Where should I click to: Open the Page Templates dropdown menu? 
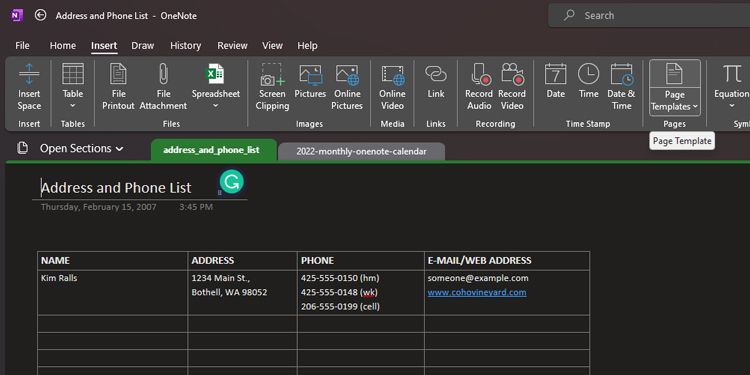tap(674, 101)
